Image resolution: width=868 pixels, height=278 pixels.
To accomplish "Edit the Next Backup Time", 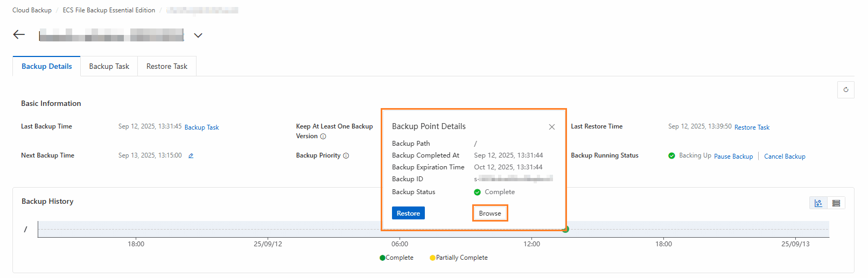I will 191,156.
